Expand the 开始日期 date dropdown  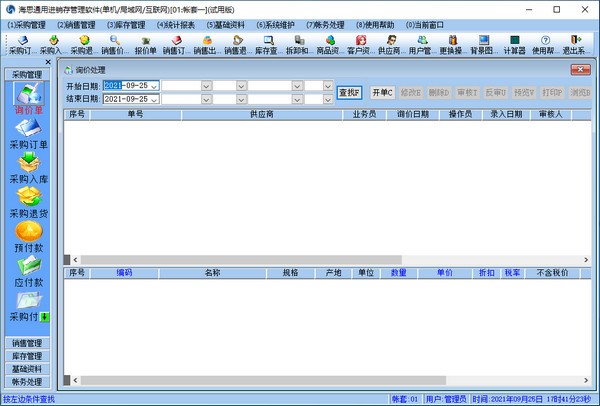pos(154,86)
